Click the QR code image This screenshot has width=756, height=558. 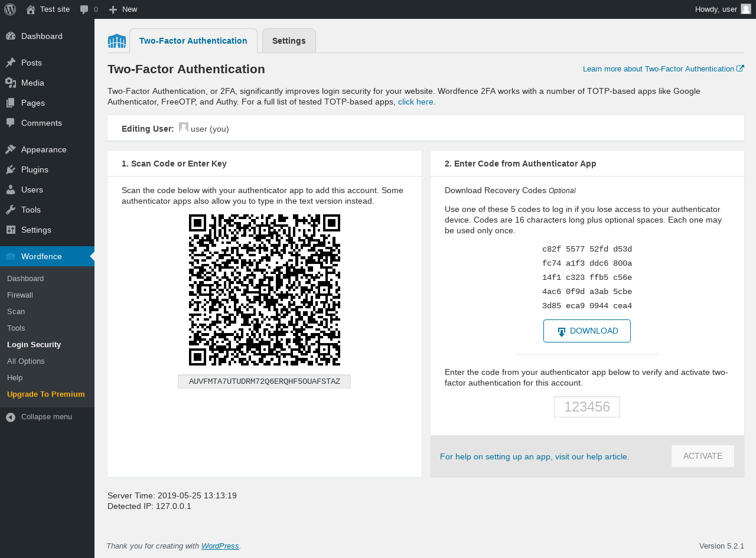[265, 290]
